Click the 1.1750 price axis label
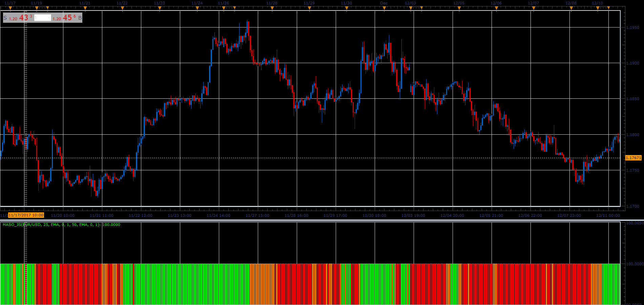This screenshot has width=644, height=305. 632,170
